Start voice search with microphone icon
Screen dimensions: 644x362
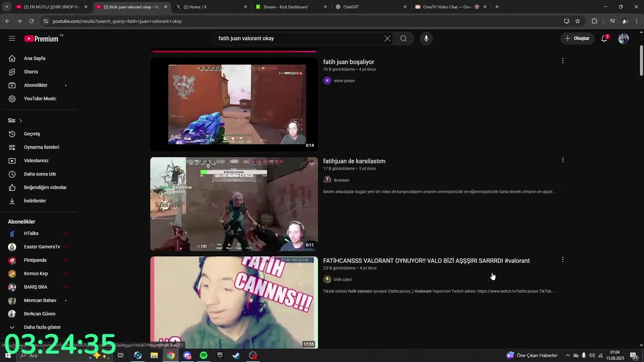tap(426, 39)
